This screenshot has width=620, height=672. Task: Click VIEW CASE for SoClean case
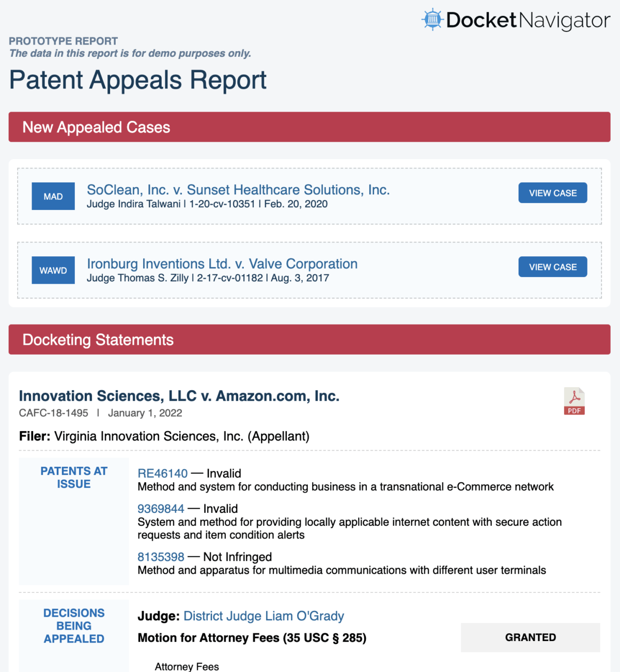552,192
